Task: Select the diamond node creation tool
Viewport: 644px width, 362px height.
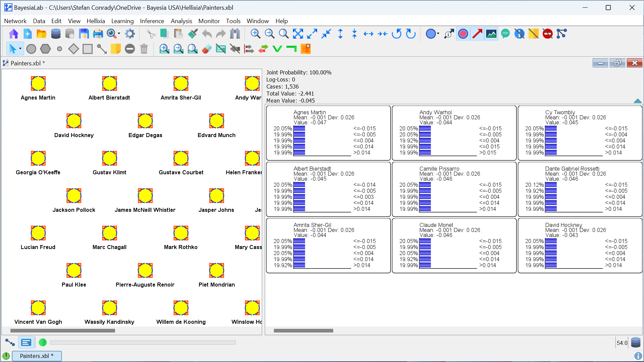Action: [x=73, y=49]
